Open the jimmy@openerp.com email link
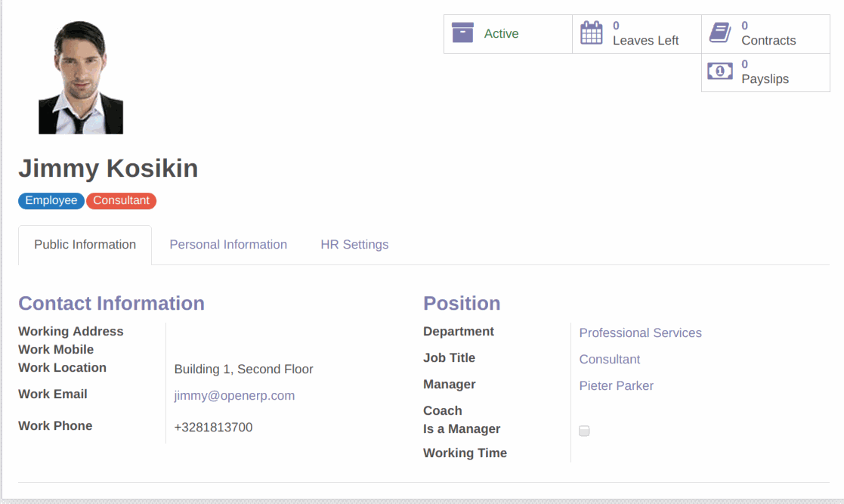844x504 pixels. tap(234, 396)
